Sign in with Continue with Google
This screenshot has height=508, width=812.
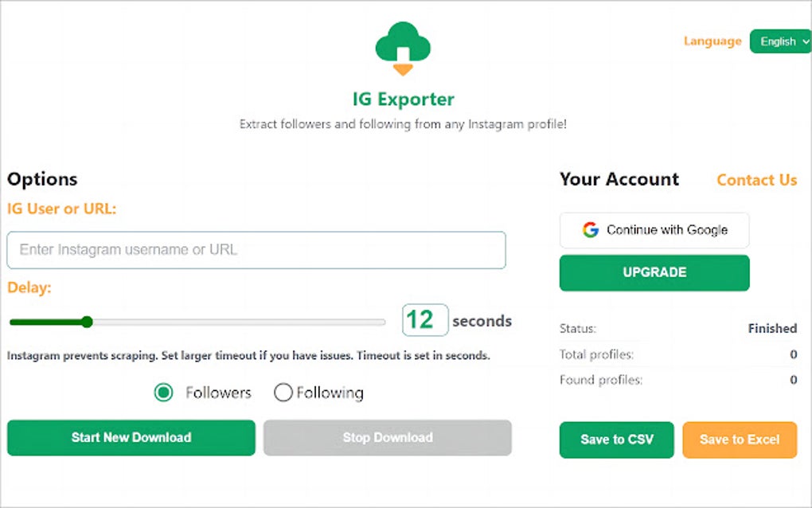[x=654, y=230]
